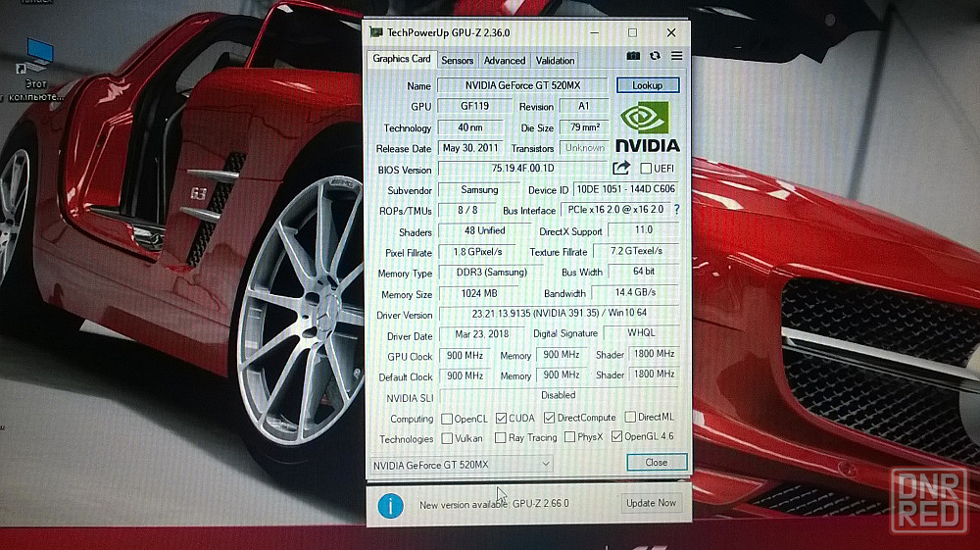Screen dimensions: 980x550
Task: Click the Pixel Fillrate value 1.8 GPixel/s
Action: (x=477, y=252)
